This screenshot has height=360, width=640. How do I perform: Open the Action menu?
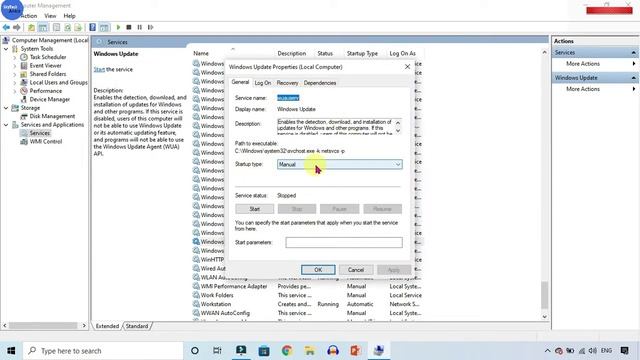29,16
